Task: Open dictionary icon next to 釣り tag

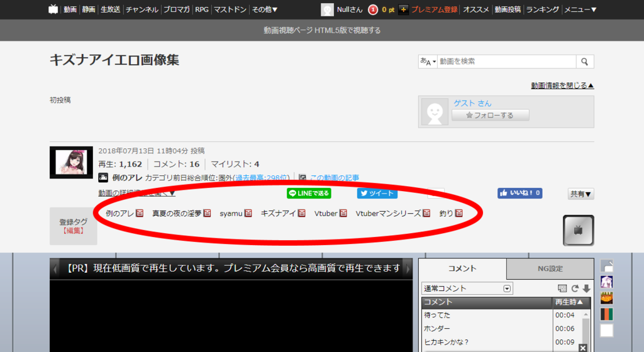Action: click(x=459, y=213)
